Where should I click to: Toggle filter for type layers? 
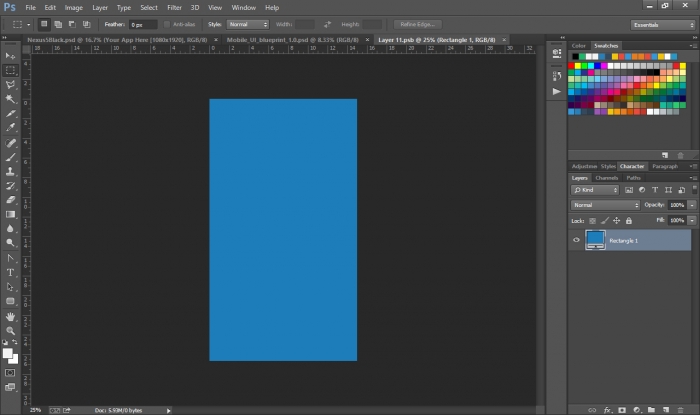click(655, 190)
